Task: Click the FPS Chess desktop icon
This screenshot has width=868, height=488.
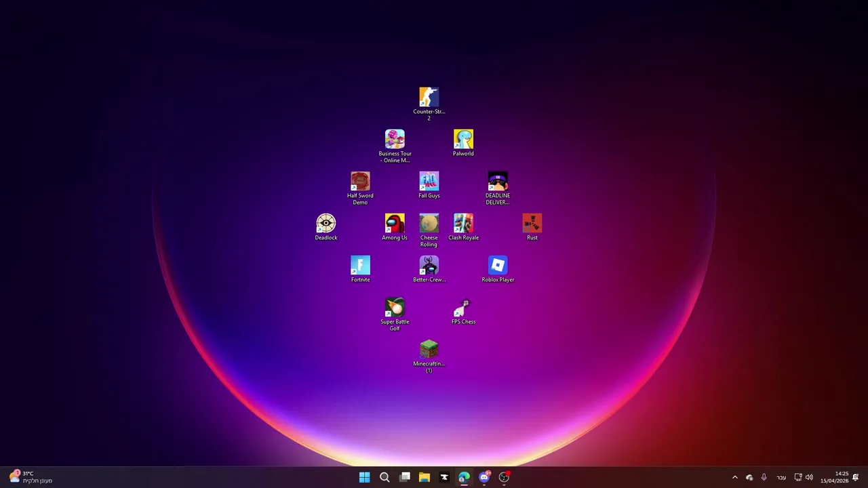Action: click(463, 311)
